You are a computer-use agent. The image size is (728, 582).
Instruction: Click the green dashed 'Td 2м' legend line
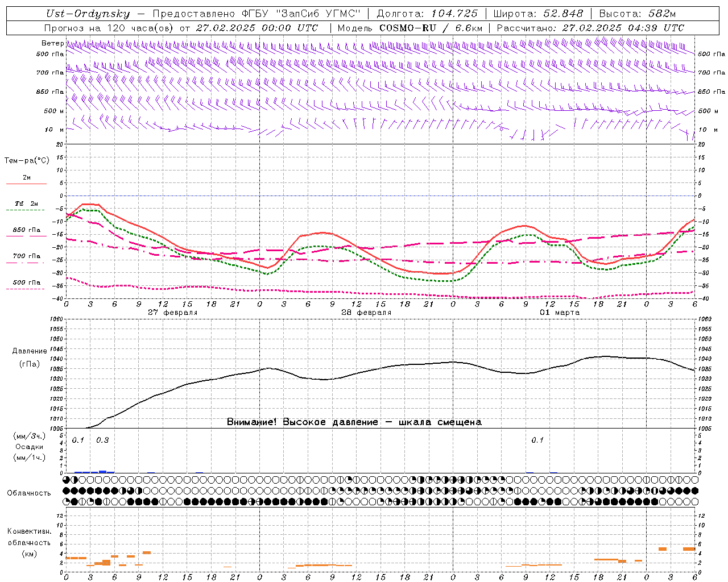click(x=25, y=210)
